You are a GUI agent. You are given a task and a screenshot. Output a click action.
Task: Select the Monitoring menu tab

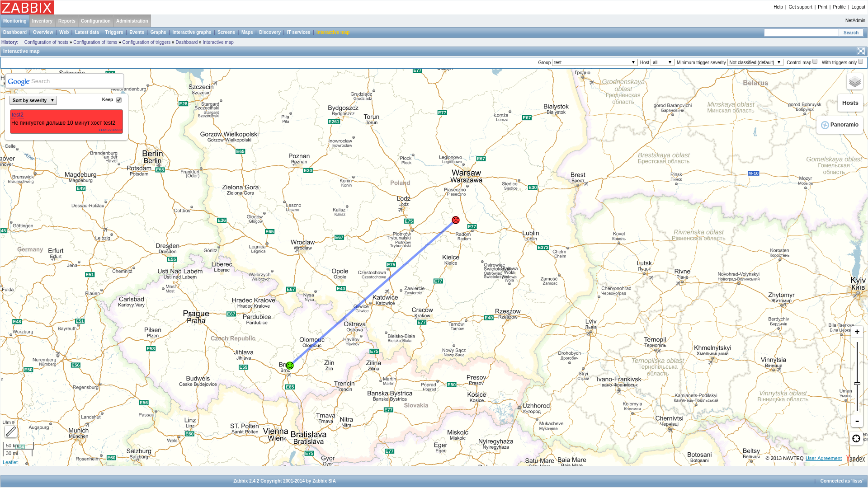[14, 21]
